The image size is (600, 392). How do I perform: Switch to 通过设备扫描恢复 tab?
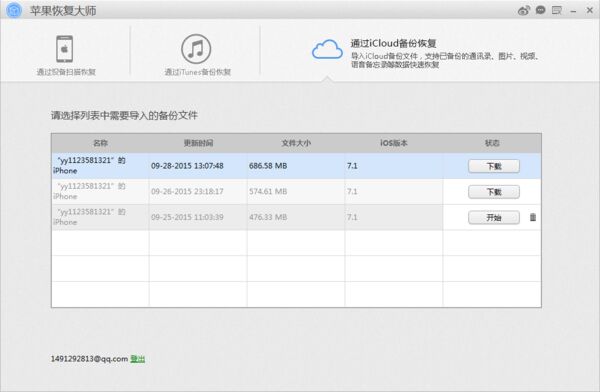click(66, 72)
